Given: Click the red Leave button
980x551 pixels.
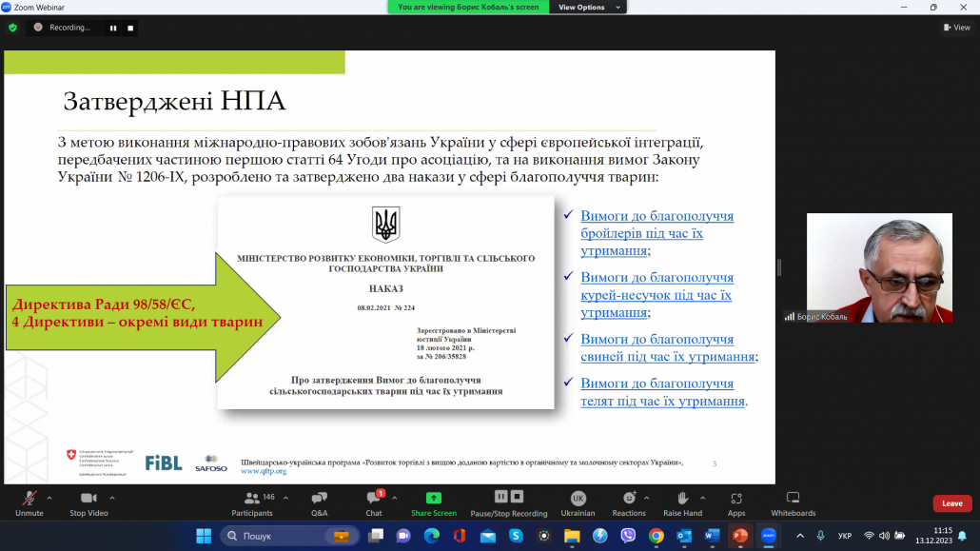Looking at the screenshot, I should coord(951,503).
